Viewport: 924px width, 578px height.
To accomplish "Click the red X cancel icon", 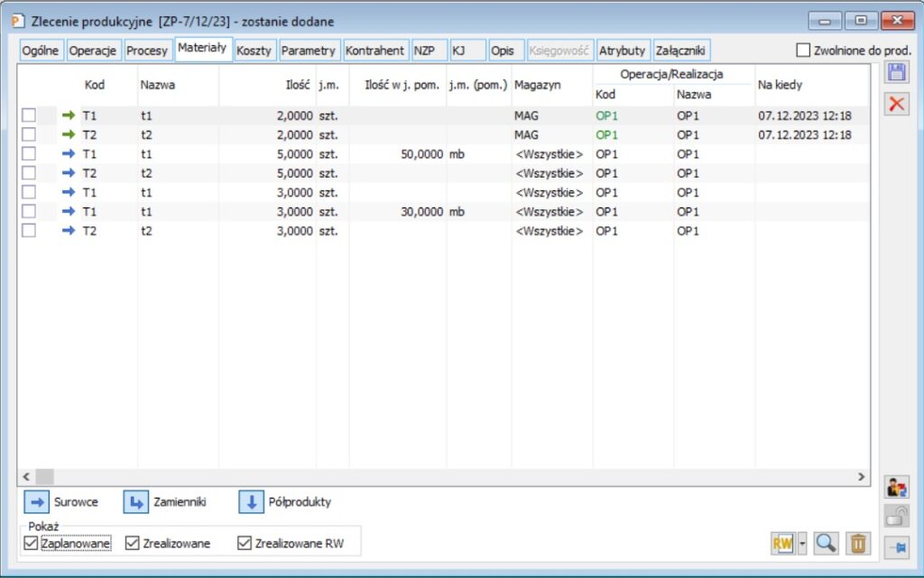I will pyautogui.click(x=897, y=104).
